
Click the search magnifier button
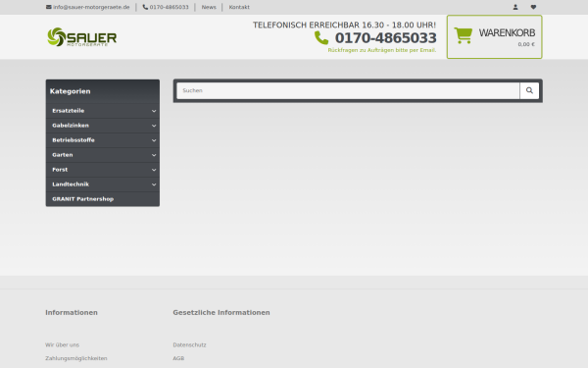pos(529,90)
